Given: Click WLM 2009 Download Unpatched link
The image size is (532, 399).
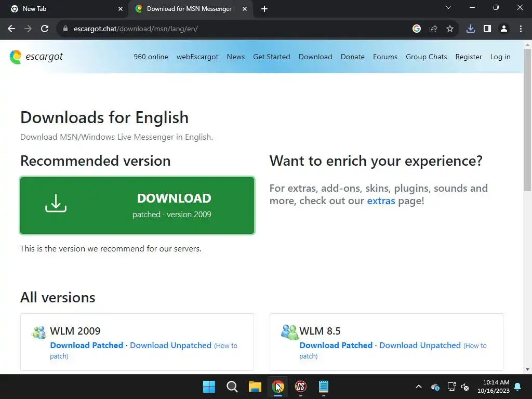Looking at the screenshot, I should (x=170, y=345).
